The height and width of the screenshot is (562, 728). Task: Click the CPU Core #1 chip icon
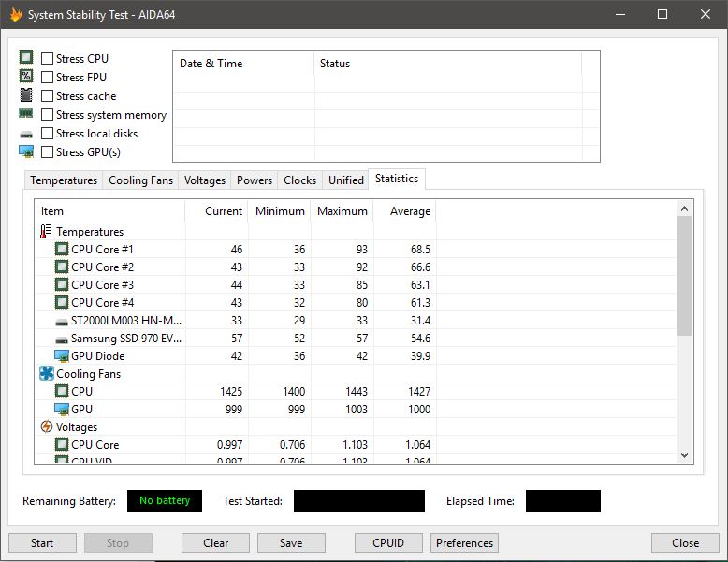tap(62, 250)
